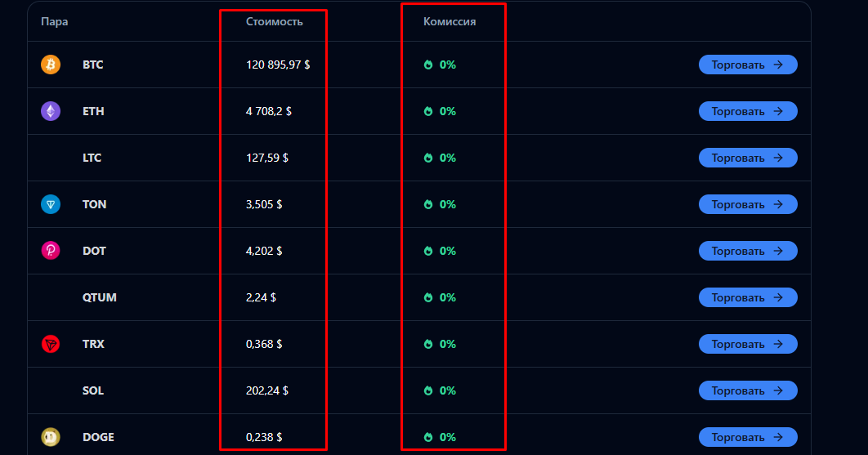
Task: Click the 0% commission for QTUM
Action: click(448, 297)
